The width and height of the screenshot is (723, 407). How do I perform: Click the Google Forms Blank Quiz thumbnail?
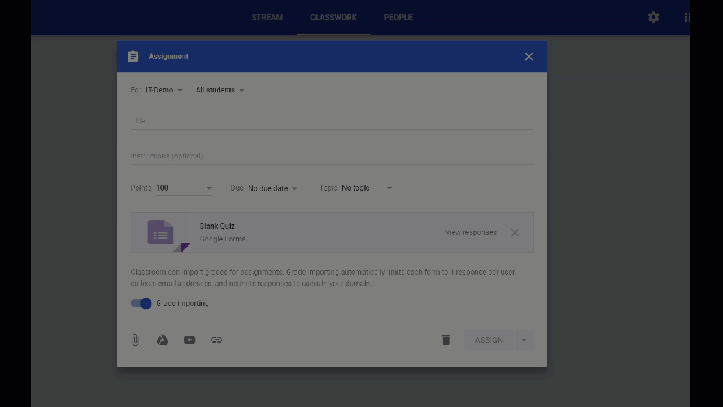[161, 233]
